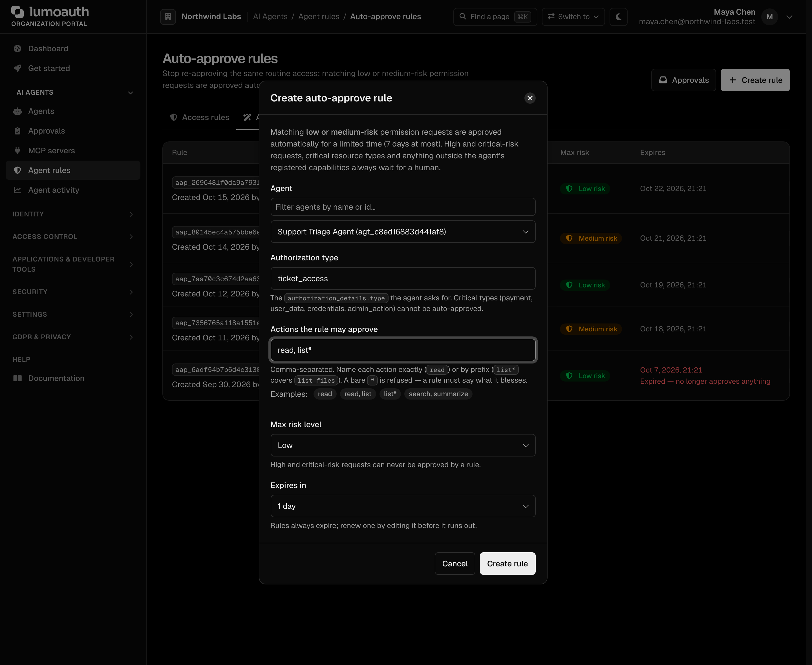Screen dimensions: 812x665
Task: Open the Max risk level dropdown
Action: coord(403,445)
